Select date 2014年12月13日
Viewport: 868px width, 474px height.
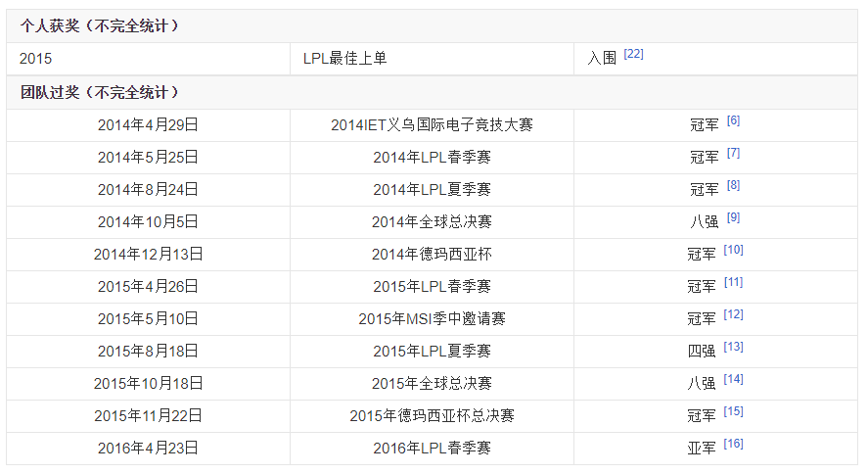click(x=148, y=255)
